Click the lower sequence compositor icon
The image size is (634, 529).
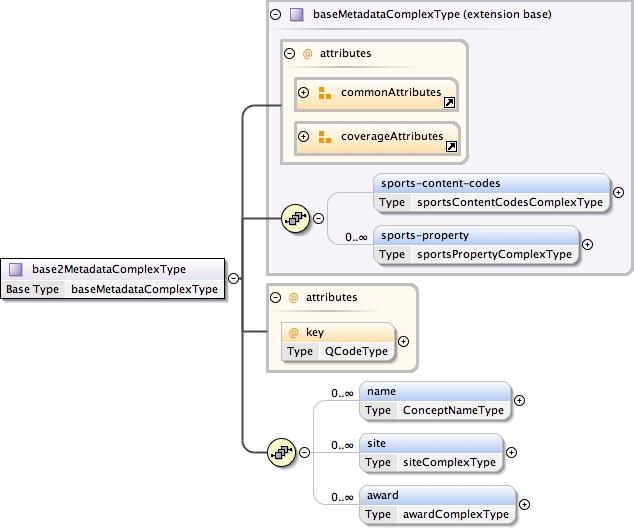click(282, 452)
